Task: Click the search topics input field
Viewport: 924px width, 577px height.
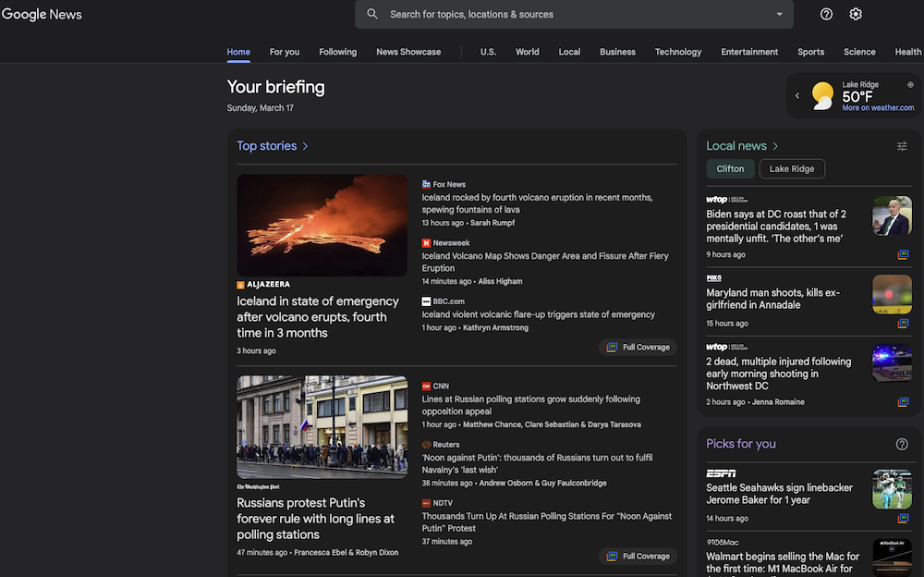Action: pos(573,14)
